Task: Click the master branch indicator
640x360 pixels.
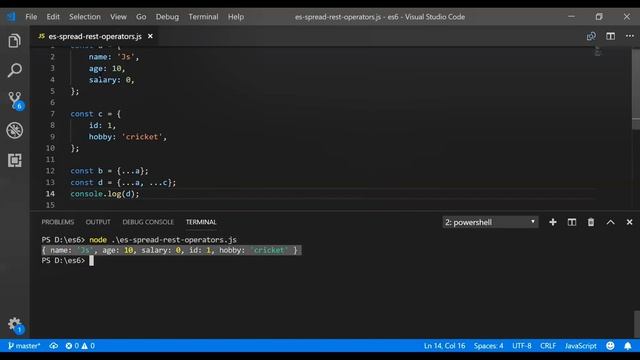Action: [24, 346]
